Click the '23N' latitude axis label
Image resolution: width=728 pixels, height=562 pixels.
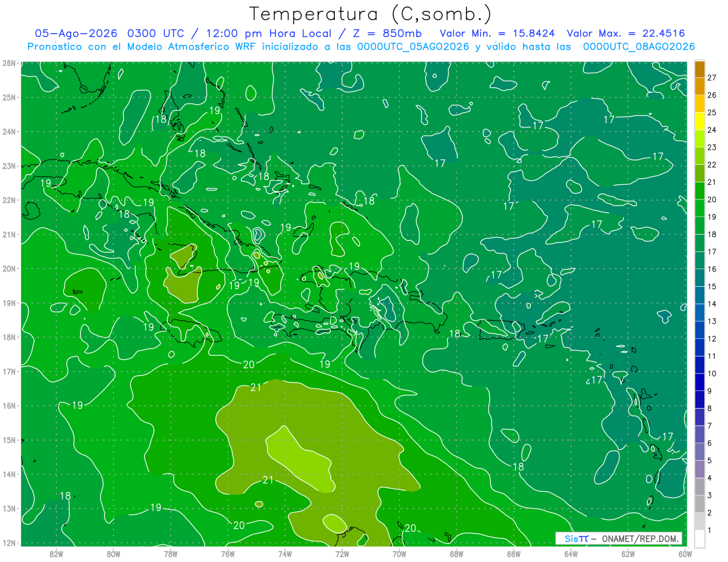click(9, 166)
